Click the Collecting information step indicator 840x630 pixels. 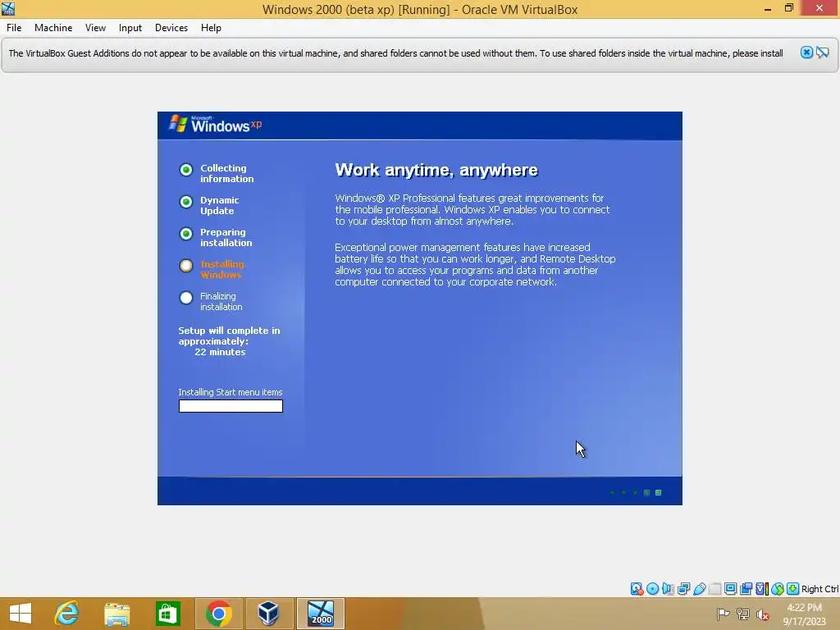pyautogui.click(x=186, y=170)
